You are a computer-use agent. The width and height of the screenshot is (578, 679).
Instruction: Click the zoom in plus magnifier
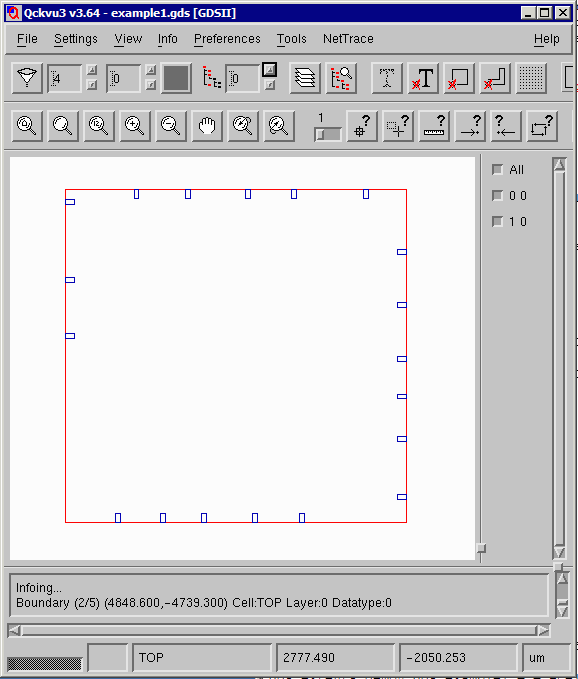(135, 126)
